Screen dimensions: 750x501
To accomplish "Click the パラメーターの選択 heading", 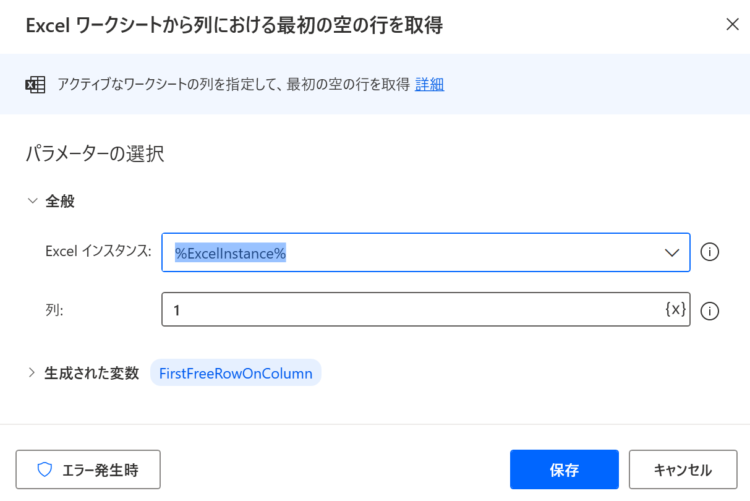I will pyautogui.click(x=95, y=154).
